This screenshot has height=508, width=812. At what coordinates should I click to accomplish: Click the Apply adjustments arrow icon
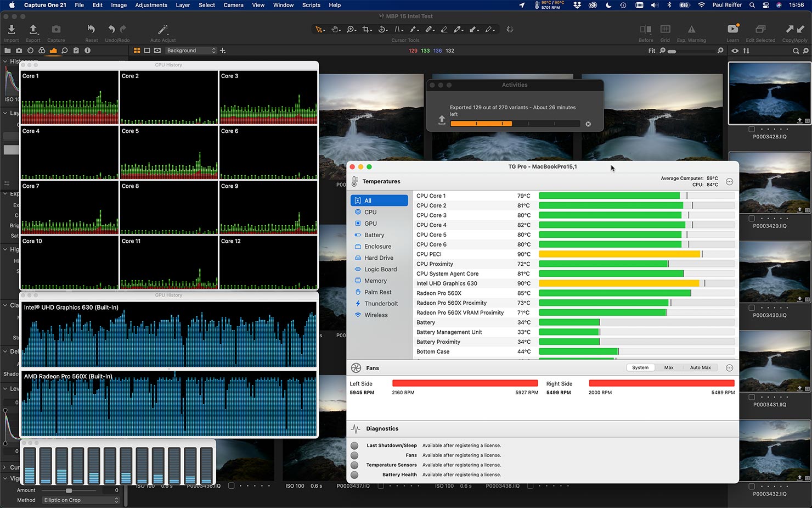click(800, 29)
